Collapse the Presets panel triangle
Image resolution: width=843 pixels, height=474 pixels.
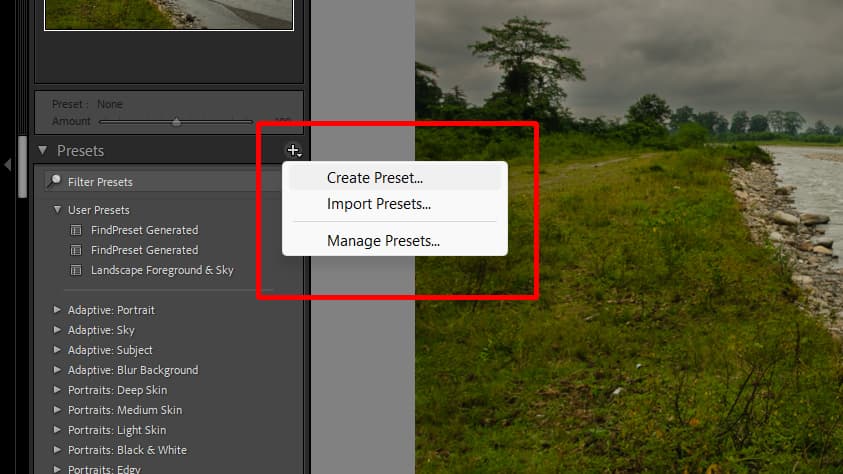(42, 150)
